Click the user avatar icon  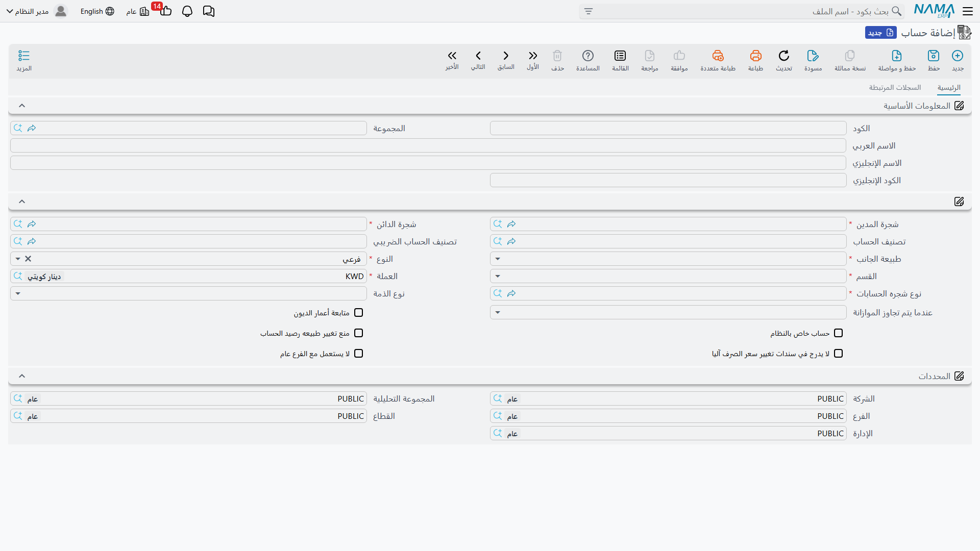(x=61, y=11)
